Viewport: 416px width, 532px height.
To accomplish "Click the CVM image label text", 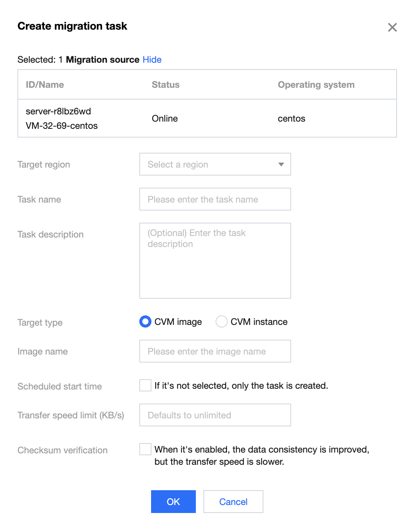I will pos(178,322).
